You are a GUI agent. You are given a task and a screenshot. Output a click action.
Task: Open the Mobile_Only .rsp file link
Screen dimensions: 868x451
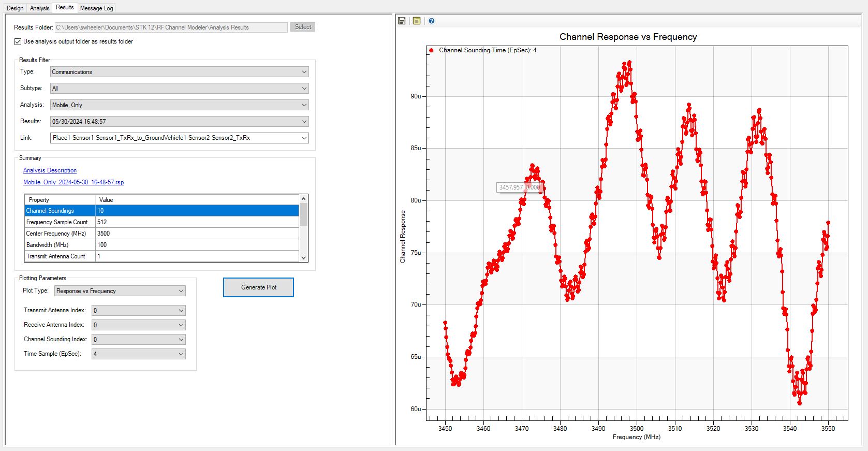[x=73, y=182]
